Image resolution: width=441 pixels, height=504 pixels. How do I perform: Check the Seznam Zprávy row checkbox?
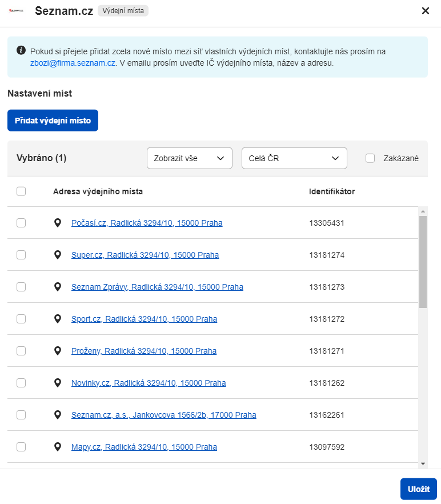[x=21, y=287]
